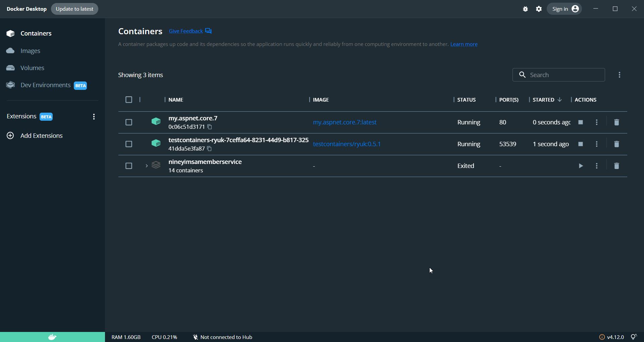The width and height of the screenshot is (644, 342).
Task: Copy container ID 0c06c51d3171
Action: pyautogui.click(x=210, y=127)
